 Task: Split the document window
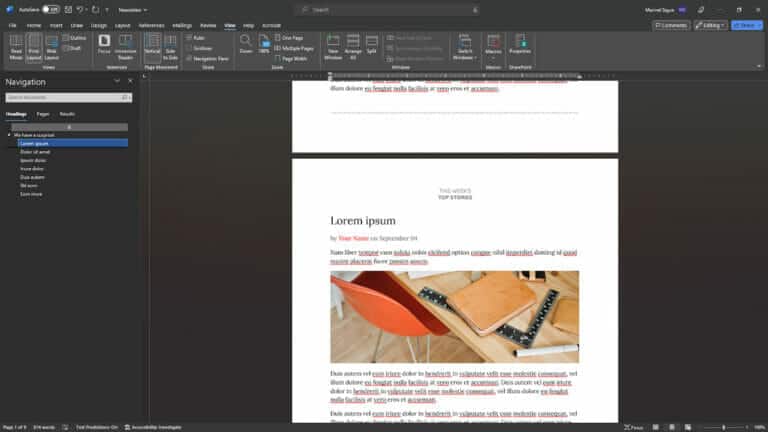tap(372, 44)
